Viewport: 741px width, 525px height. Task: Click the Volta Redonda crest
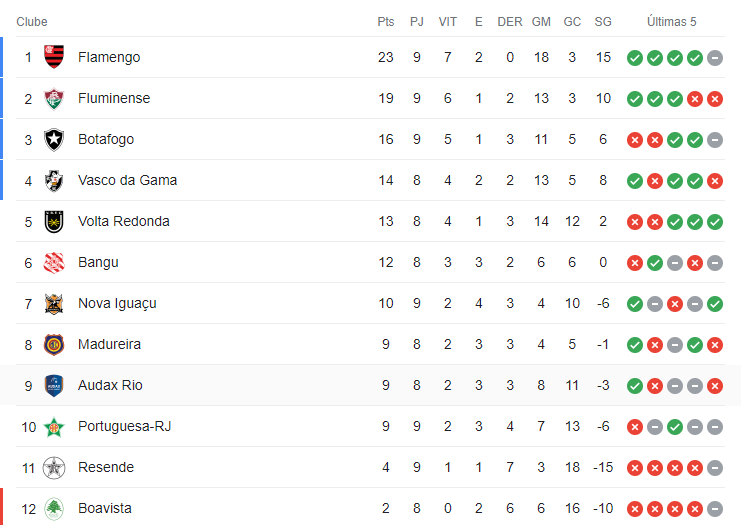point(54,222)
